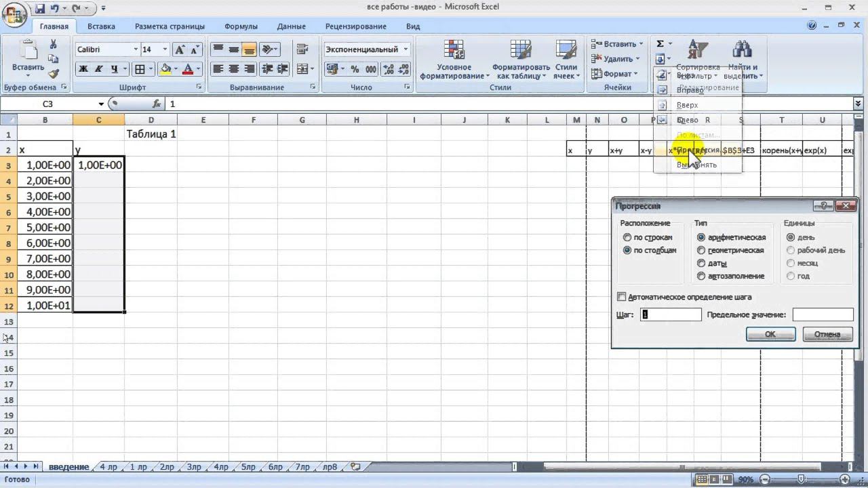Expand the Шрифт group dialog launcher
The height and width of the screenshot is (488, 868).
(199, 87)
